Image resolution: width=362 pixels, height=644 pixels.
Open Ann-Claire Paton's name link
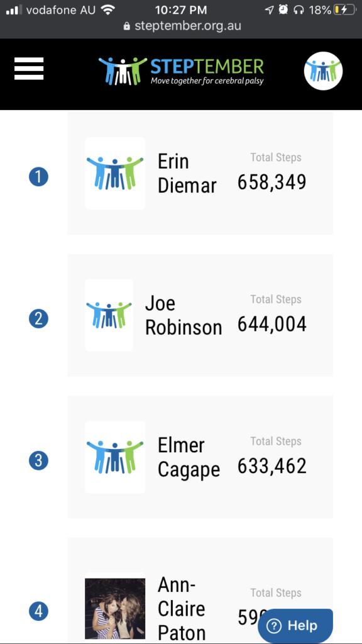[182, 609]
